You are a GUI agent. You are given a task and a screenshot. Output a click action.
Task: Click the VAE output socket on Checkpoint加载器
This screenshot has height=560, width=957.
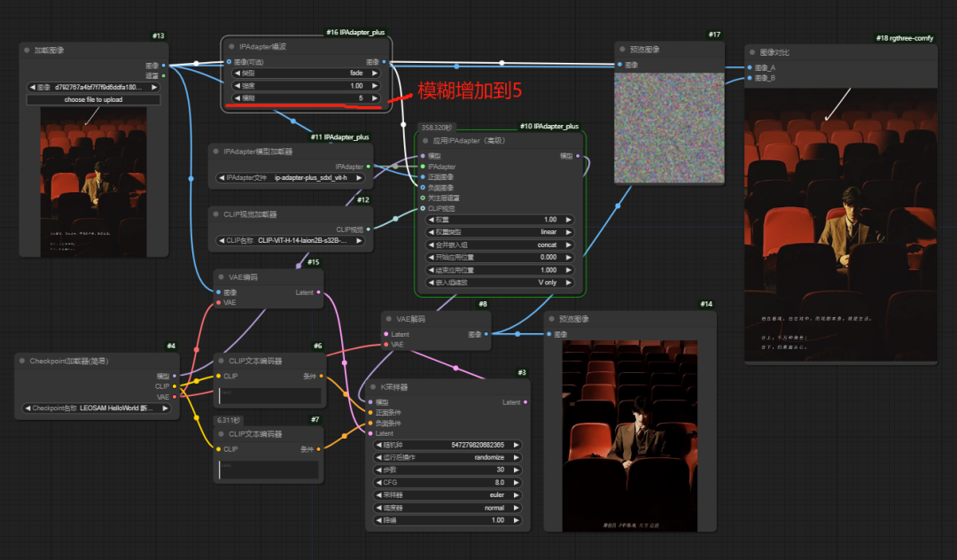(175, 396)
